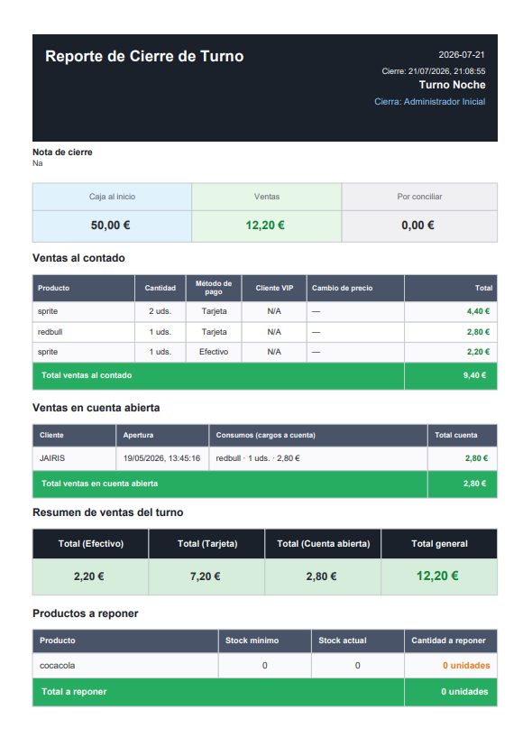The width and height of the screenshot is (532, 756).
Task: Select the Total ventas al contado row
Action: [264, 375]
